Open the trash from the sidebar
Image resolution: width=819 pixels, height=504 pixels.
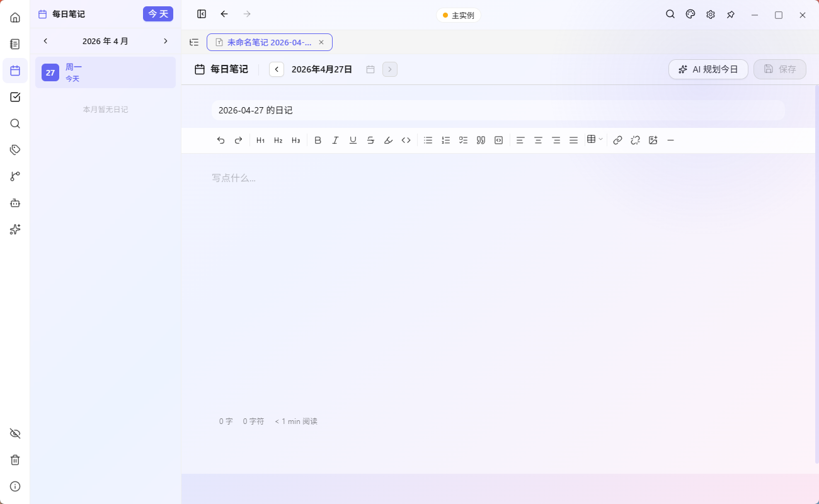click(x=15, y=460)
